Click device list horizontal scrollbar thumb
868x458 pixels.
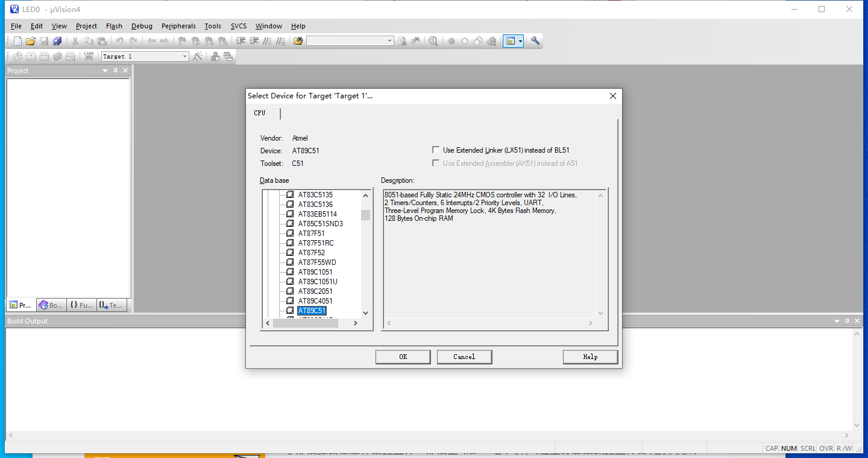306,323
